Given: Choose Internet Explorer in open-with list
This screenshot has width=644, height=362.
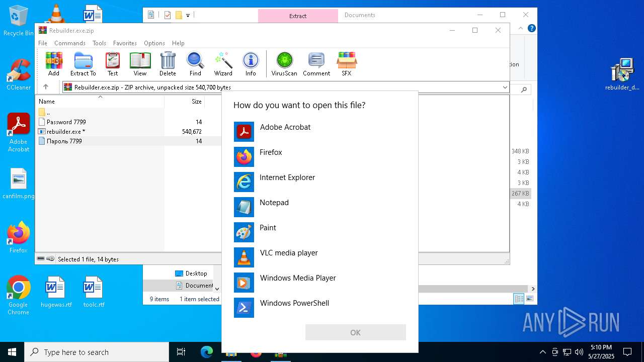Looking at the screenshot, I should pyautogui.click(x=320, y=182).
